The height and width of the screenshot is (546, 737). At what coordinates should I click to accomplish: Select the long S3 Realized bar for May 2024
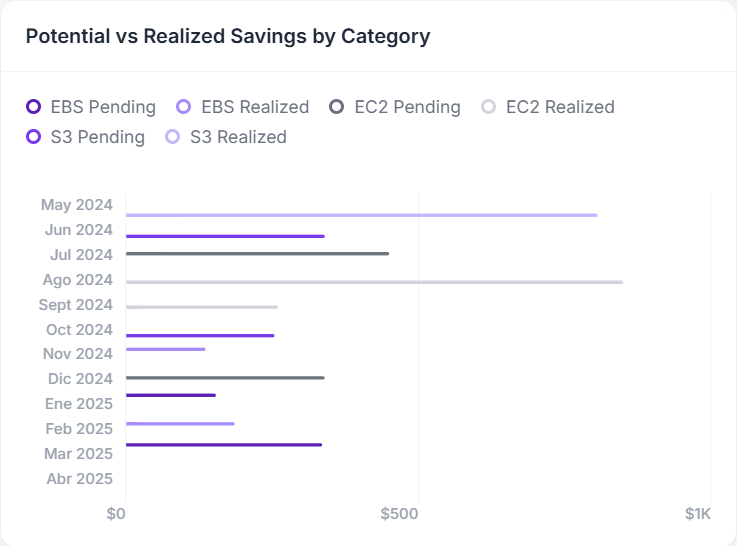coord(361,215)
